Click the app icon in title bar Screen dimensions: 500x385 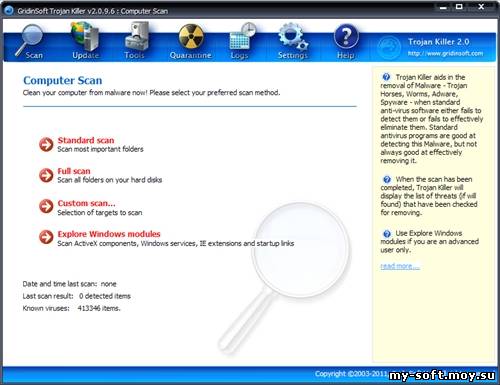click(8, 10)
